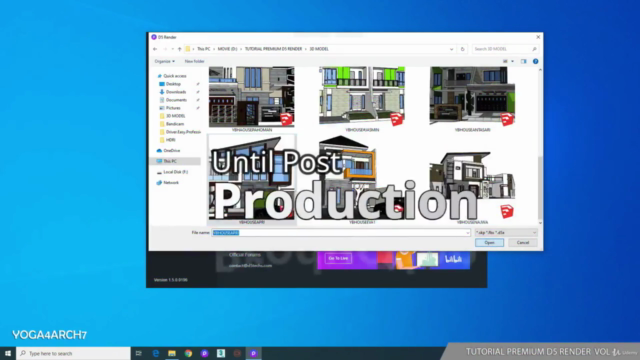Screen dimensions: 640x360
Task: Create a New folder
Action: tap(195, 61)
